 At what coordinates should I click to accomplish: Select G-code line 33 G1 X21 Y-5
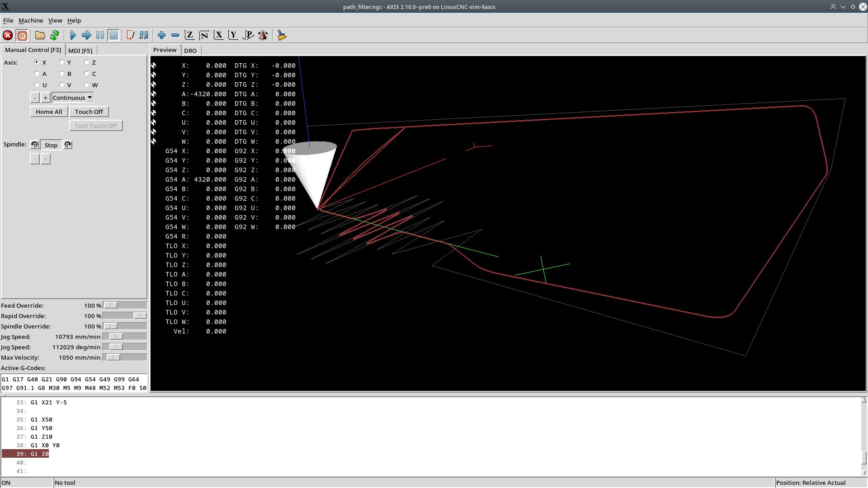(x=49, y=402)
